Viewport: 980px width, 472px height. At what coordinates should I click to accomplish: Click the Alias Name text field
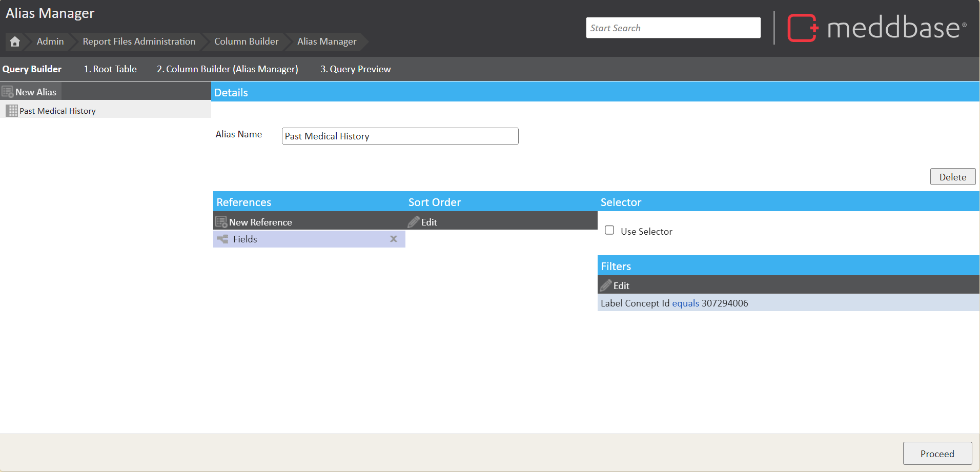click(x=400, y=136)
